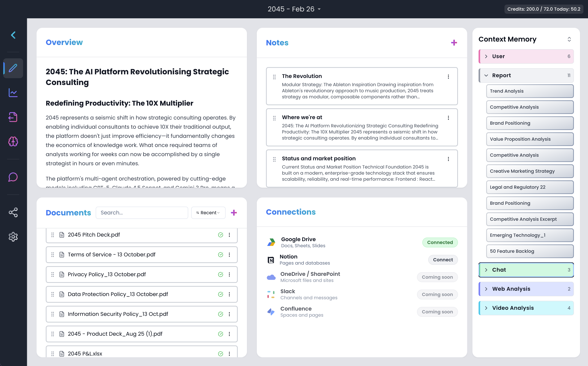Collapse the Report memory section
This screenshot has height=366, width=588.
(486, 75)
